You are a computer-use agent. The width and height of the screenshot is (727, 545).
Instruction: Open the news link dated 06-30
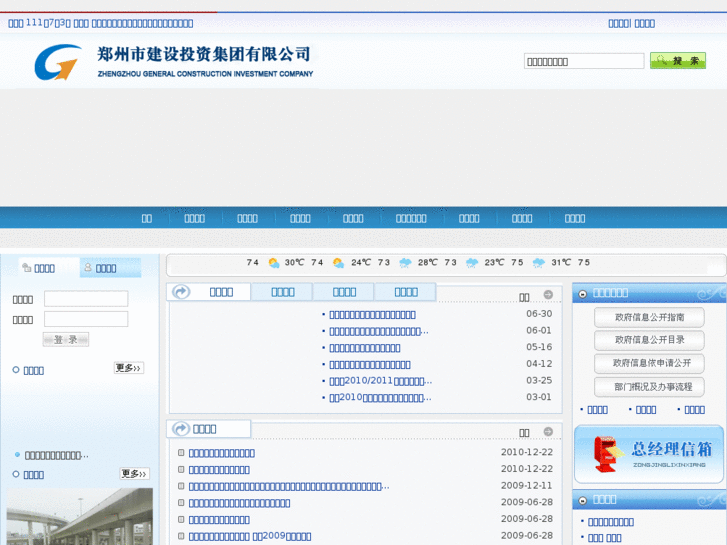click(372, 314)
